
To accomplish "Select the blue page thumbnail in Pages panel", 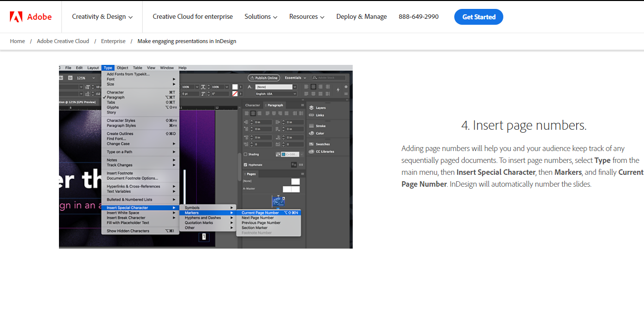I will [x=279, y=202].
